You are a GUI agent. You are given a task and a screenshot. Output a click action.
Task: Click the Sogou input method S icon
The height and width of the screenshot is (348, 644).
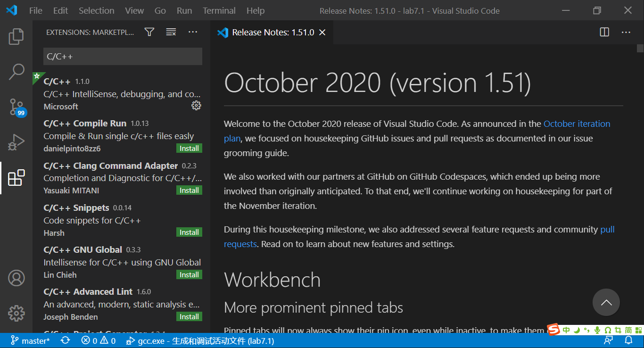pos(553,330)
